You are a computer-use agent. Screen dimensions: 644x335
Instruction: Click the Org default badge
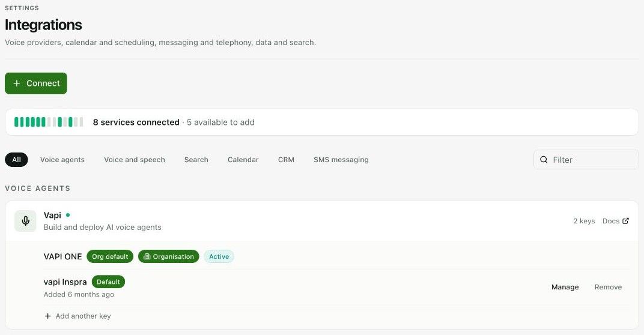coord(110,256)
